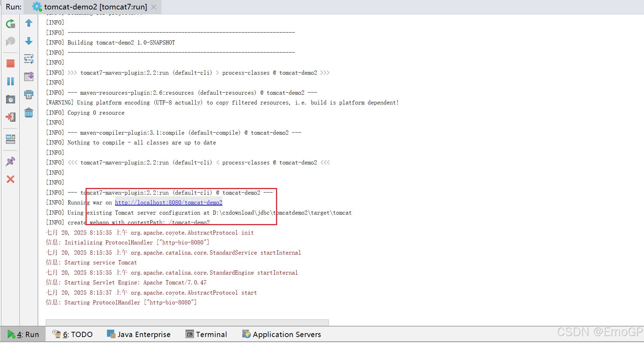
Task: Click 'Starting Servlet Engine: Apache Tomcat/7.0.47' line
Action: click(x=126, y=282)
